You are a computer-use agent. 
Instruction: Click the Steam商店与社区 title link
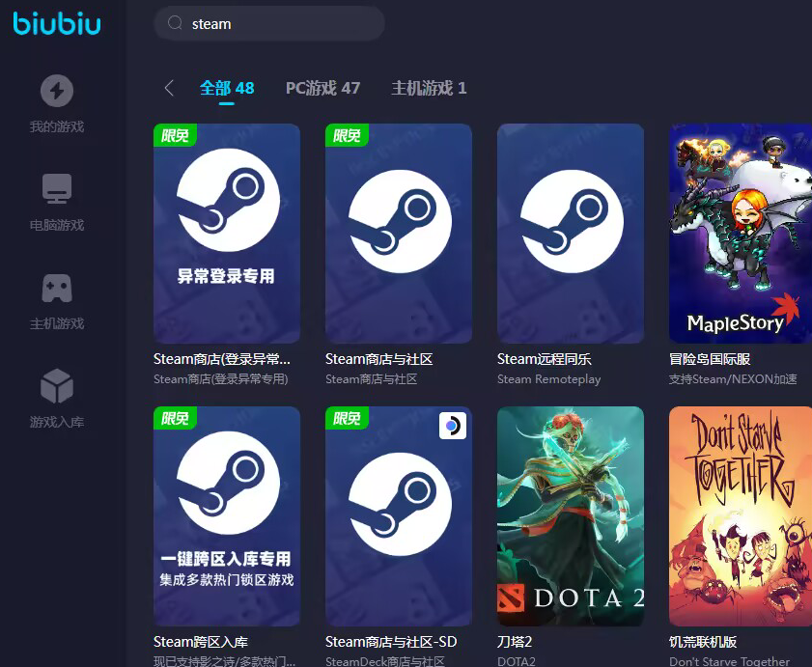tap(379, 359)
